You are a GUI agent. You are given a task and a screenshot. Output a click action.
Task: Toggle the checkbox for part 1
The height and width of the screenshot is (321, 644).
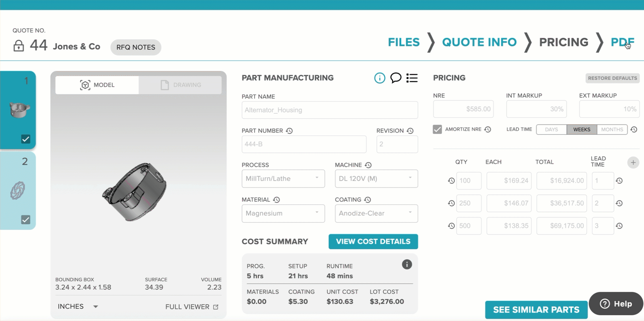coord(26,139)
